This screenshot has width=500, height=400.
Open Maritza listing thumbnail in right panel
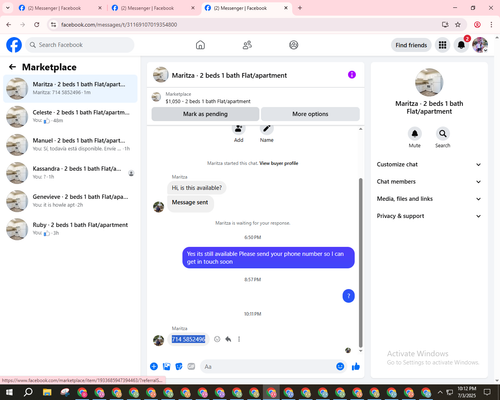[x=429, y=82]
